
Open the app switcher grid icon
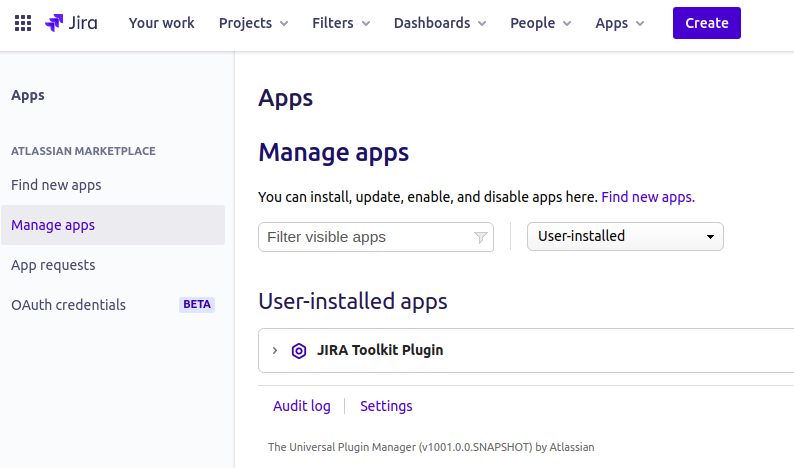tap(23, 23)
